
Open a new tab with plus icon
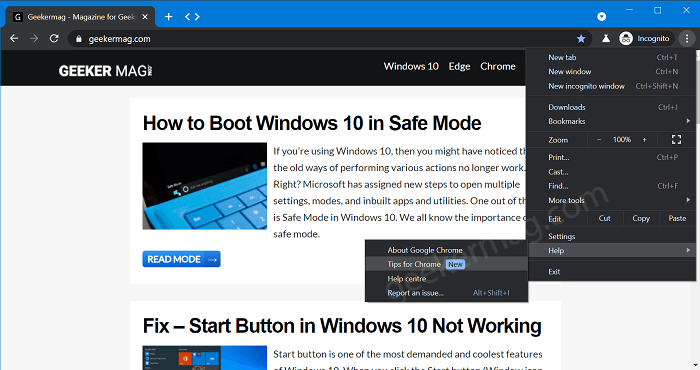[x=168, y=17]
